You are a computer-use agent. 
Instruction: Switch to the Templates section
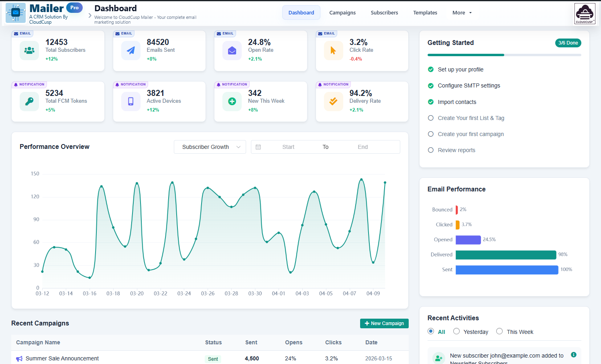(x=425, y=12)
